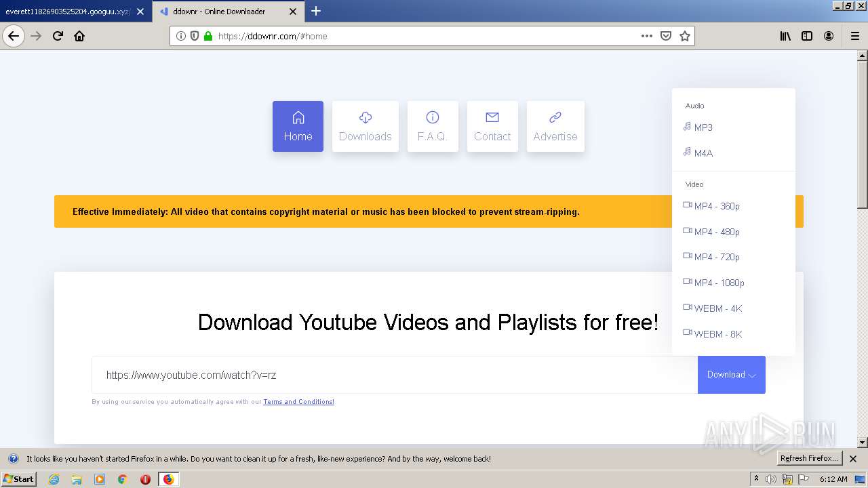Click the forward navigation arrow

pyautogui.click(x=36, y=36)
